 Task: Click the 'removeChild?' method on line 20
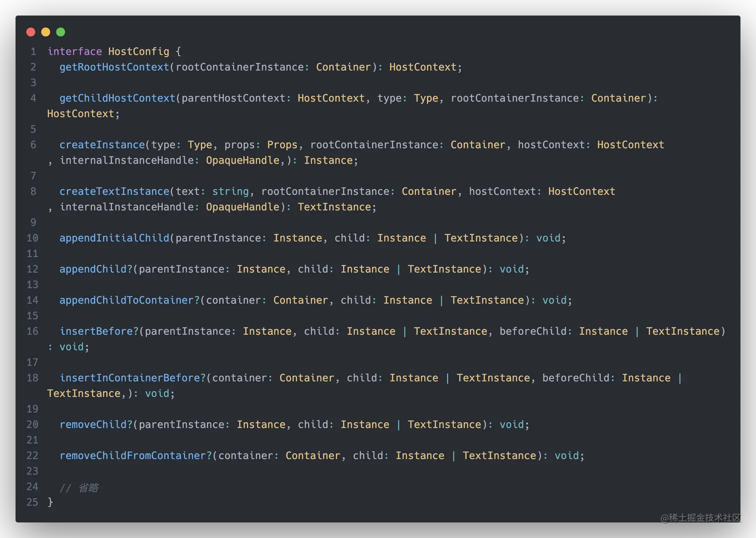point(96,424)
